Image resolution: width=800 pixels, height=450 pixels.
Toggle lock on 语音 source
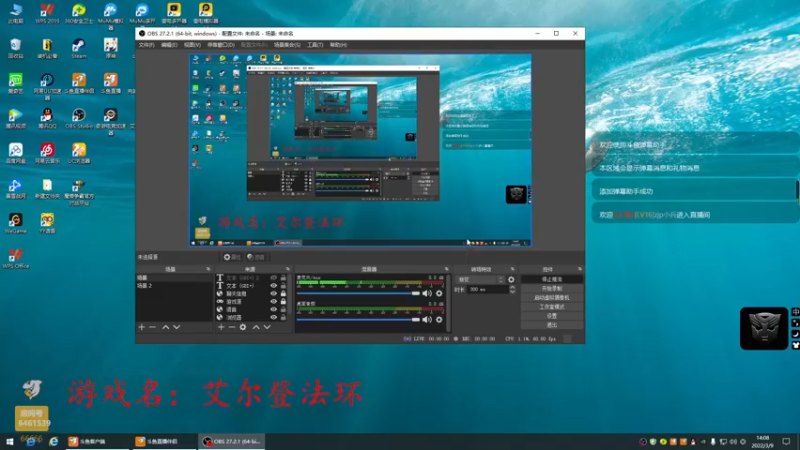(283, 309)
